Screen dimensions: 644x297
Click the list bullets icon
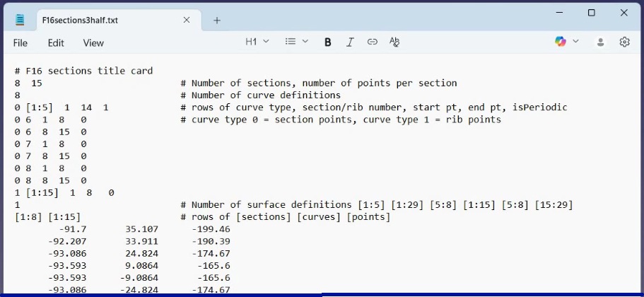pyautogui.click(x=290, y=42)
